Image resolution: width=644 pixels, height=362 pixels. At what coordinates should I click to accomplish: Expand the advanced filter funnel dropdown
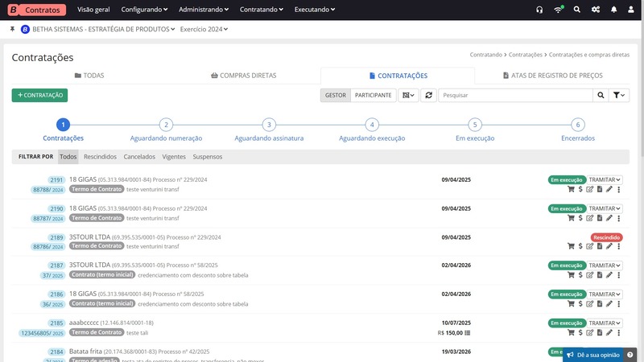618,95
